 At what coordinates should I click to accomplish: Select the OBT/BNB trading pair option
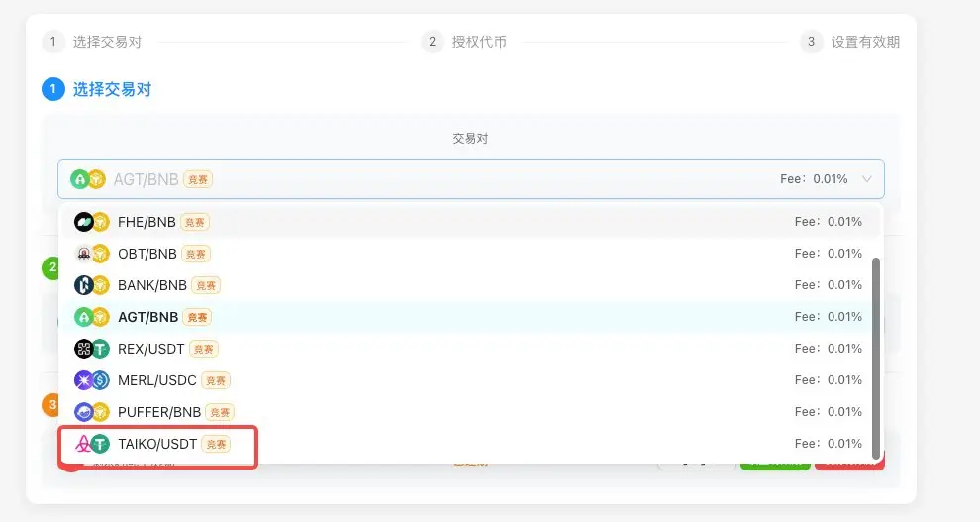point(470,254)
